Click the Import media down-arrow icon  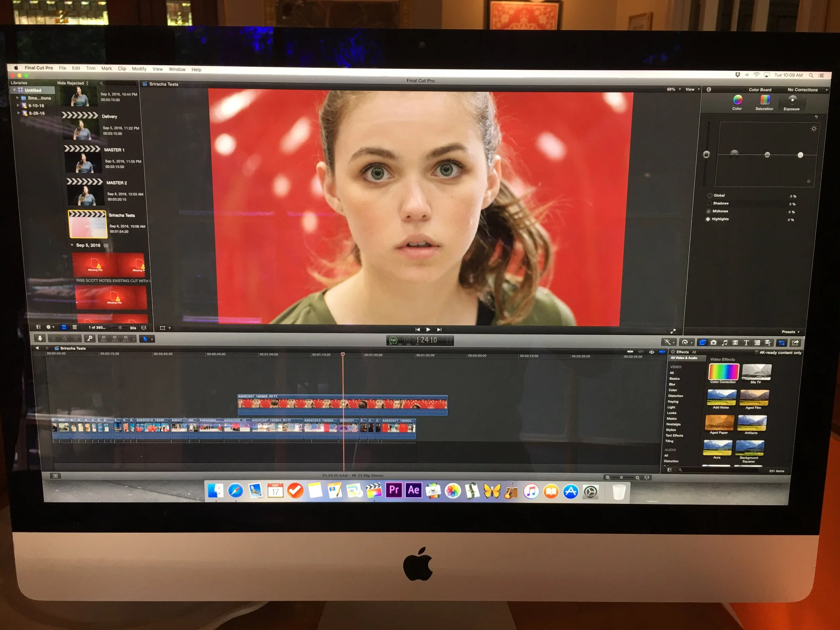[x=41, y=339]
